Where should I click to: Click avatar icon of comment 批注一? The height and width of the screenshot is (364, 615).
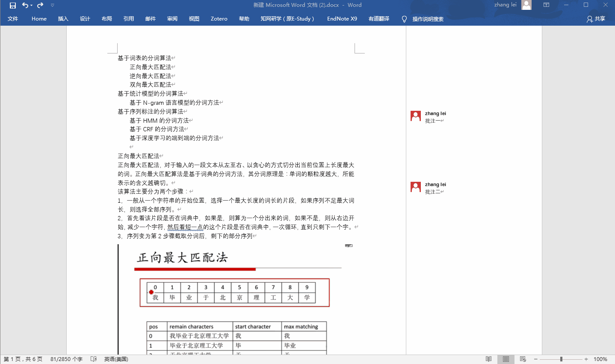[x=416, y=116]
